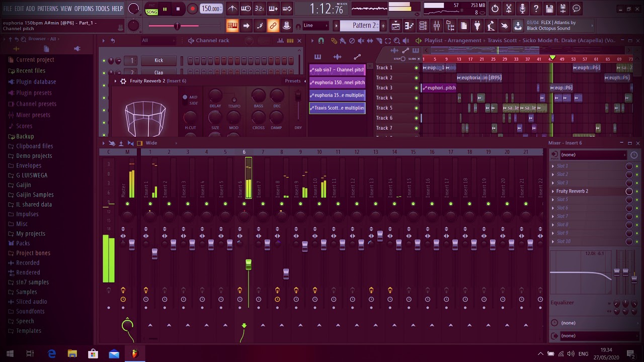Click the undo history icon
Screen dimensions: 644x362
point(495,9)
